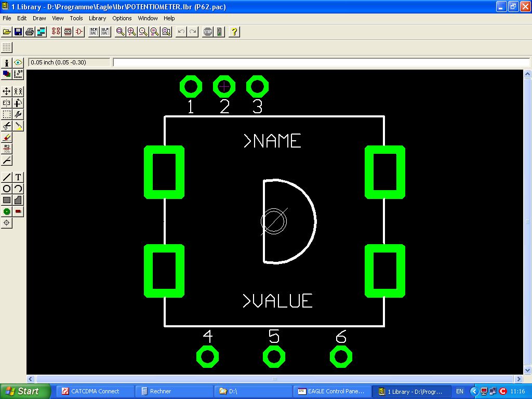Open the Help menu
532x399 pixels.
[169, 18]
